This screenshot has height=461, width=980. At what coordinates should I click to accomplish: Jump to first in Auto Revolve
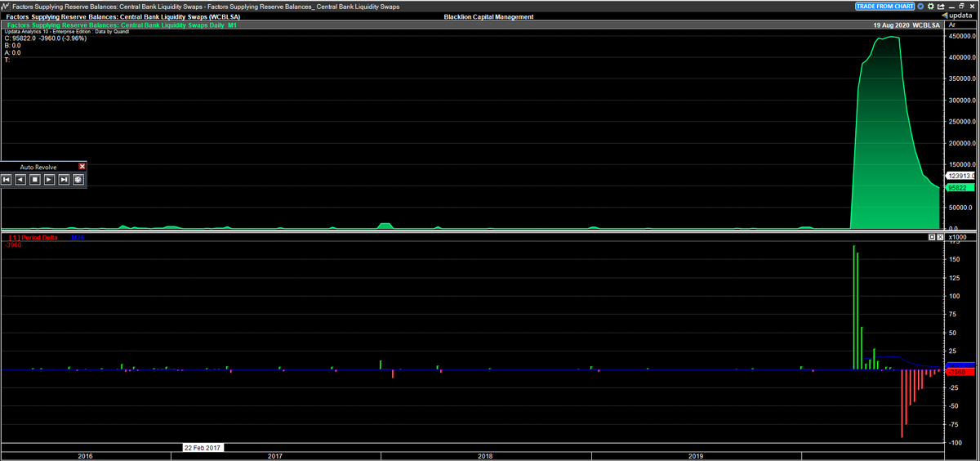pyautogui.click(x=6, y=179)
